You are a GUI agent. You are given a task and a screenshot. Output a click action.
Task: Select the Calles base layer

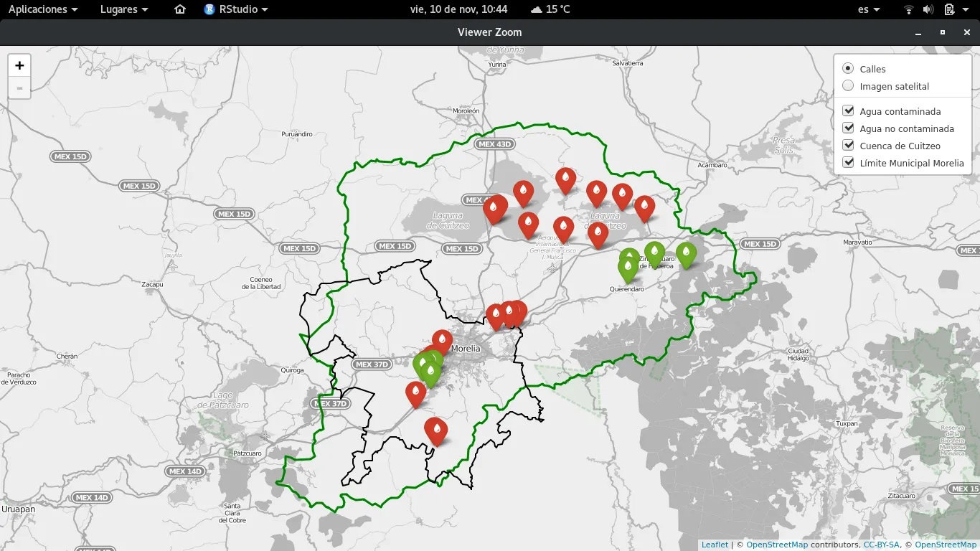click(848, 69)
